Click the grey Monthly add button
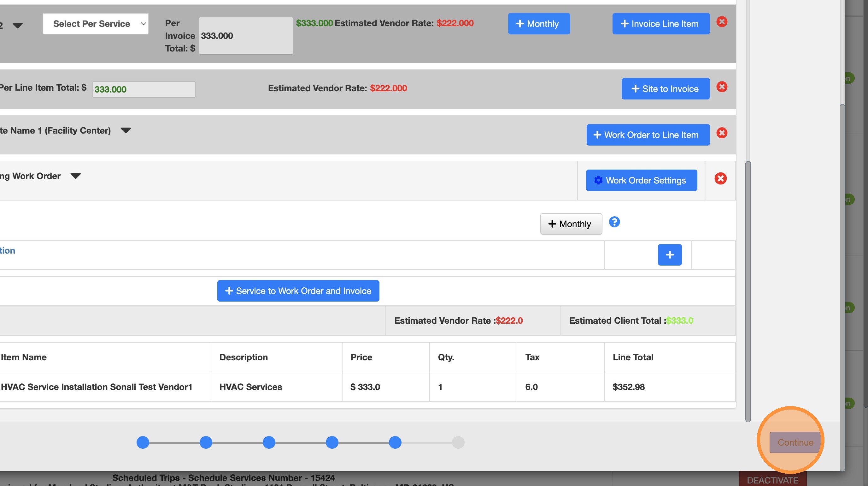The image size is (868, 486). pyautogui.click(x=571, y=224)
